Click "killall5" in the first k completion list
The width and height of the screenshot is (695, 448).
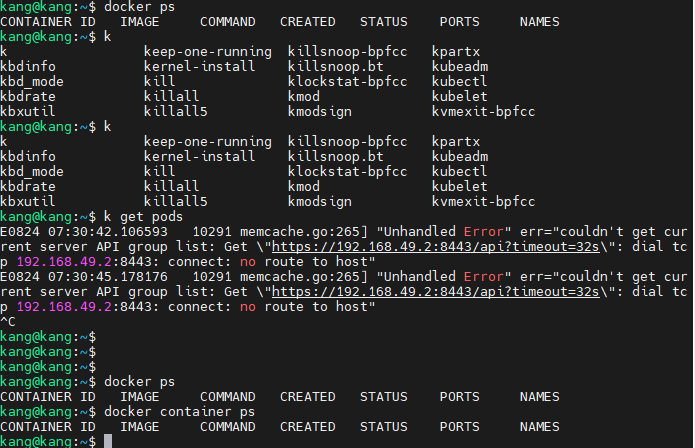coord(176,112)
